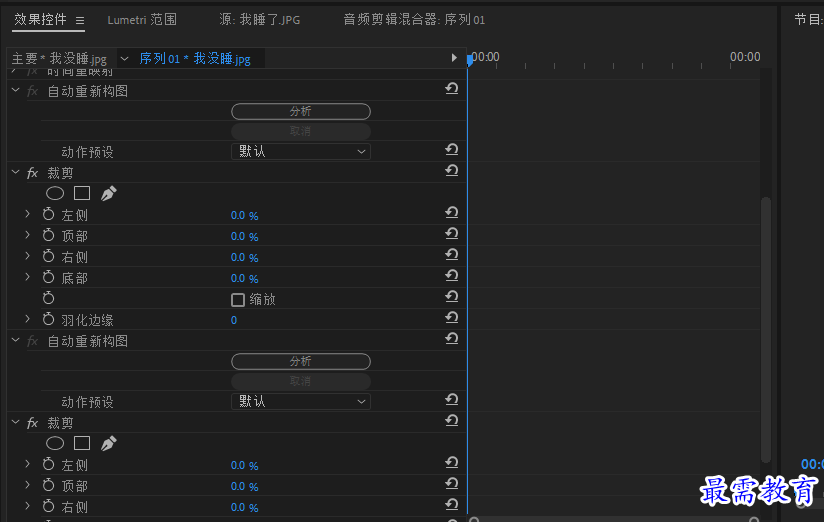Enable the 缩放 checkbox
824x522 pixels.
pyautogui.click(x=238, y=300)
